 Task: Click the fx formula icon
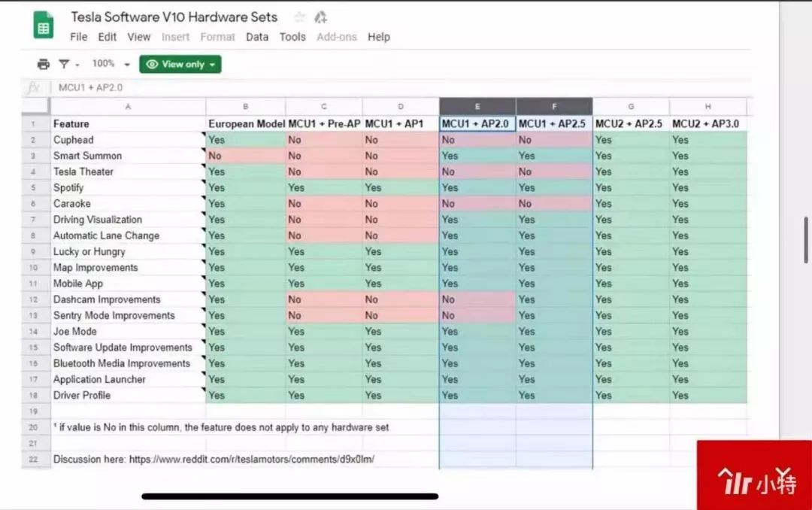click(34, 88)
